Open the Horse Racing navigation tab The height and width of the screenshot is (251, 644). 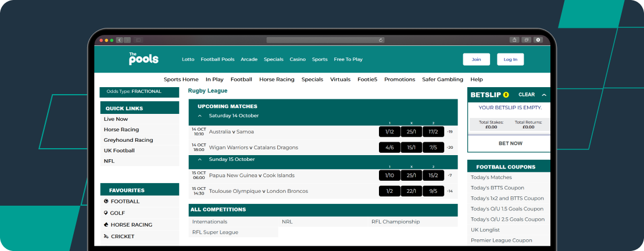click(277, 79)
